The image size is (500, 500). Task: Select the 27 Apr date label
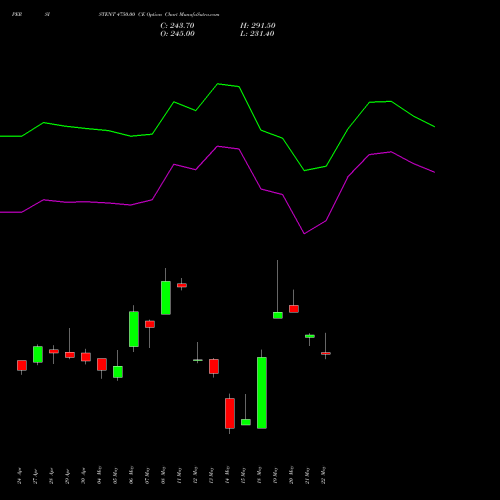point(35,476)
